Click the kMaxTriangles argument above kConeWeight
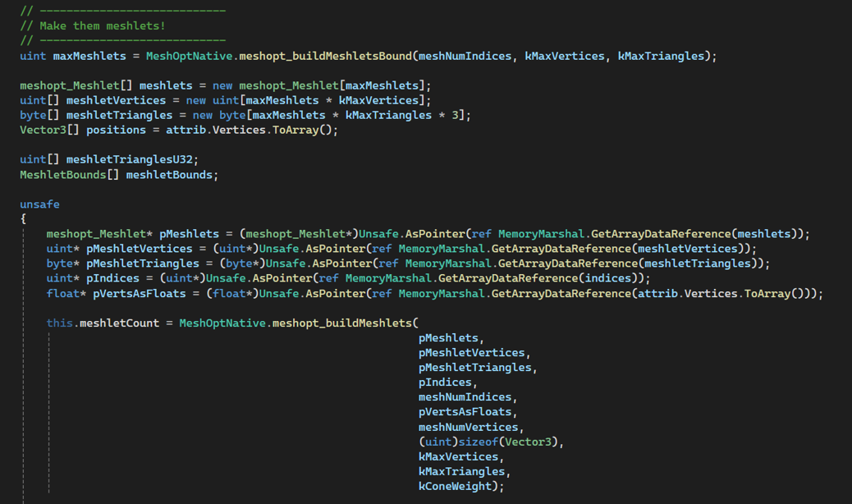The image size is (852, 504). (x=461, y=471)
